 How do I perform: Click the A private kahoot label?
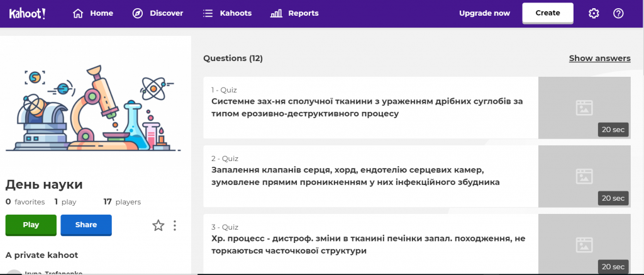(42, 255)
